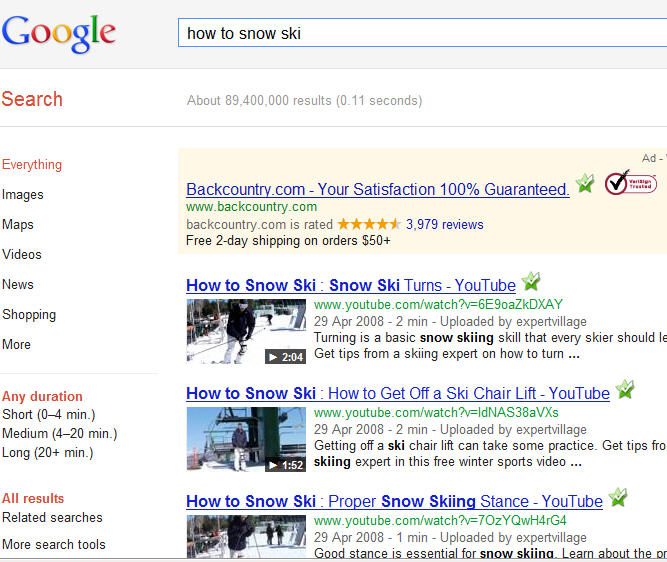Click the Ski Chair Lift video thumbnail
This screenshot has width=667, height=562.
[246, 439]
